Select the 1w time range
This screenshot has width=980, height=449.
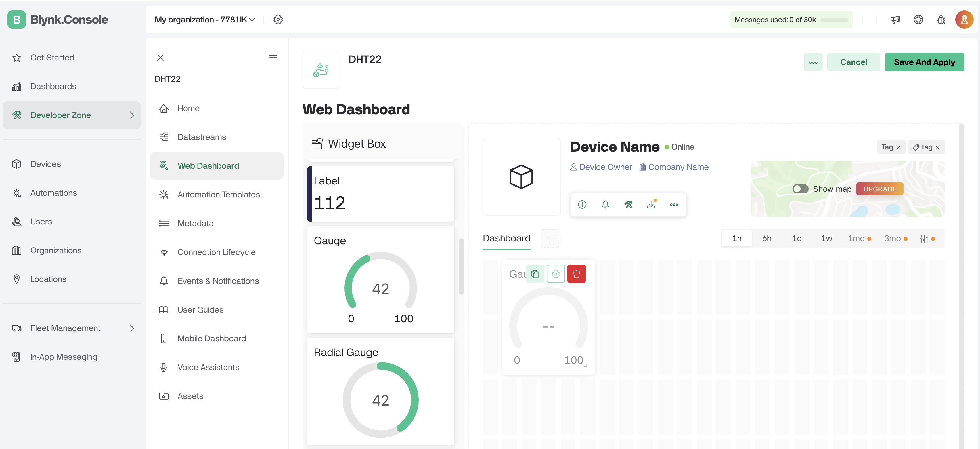pos(826,239)
